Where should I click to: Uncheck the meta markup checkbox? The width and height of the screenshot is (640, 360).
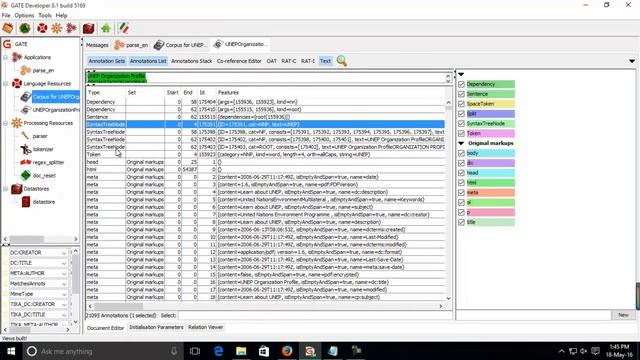[461, 193]
